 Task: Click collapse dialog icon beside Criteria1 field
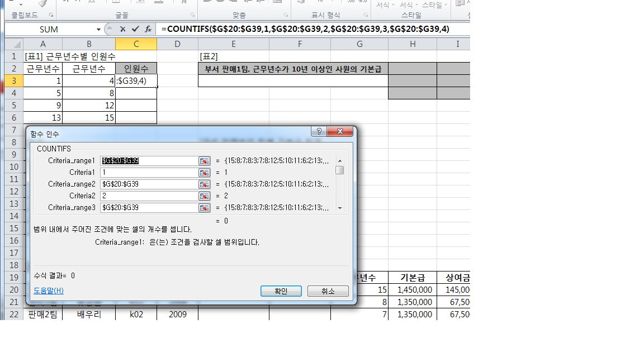(205, 173)
